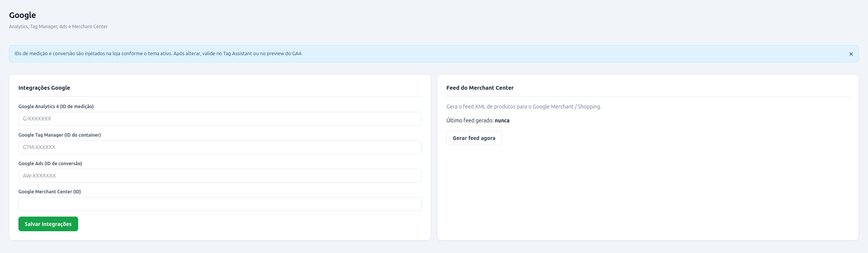Screen dimensions: 868x253
Task: Select the Google Ads conversion ID input
Action: (x=220, y=176)
